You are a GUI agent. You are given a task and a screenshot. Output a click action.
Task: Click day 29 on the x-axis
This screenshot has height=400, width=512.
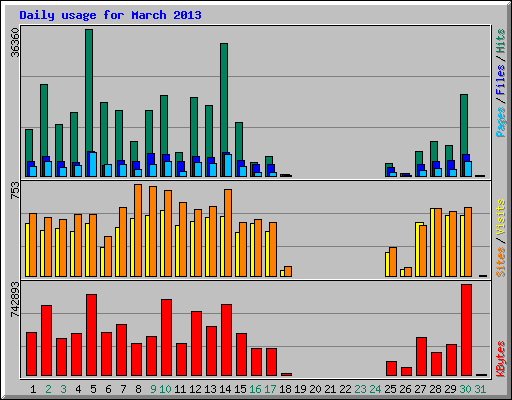[x=450, y=389]
